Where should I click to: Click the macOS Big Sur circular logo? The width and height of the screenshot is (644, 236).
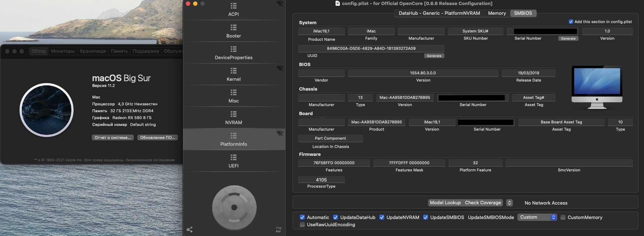[x=46, y=110]
